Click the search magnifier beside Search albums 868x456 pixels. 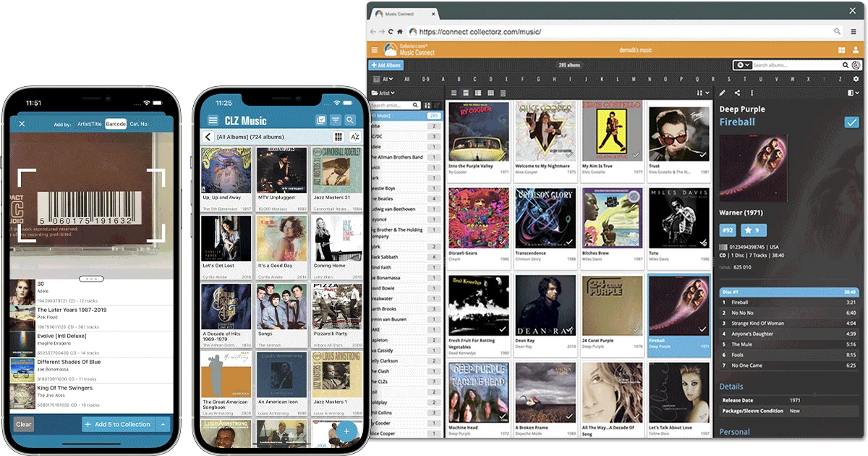tap(846, 65)
